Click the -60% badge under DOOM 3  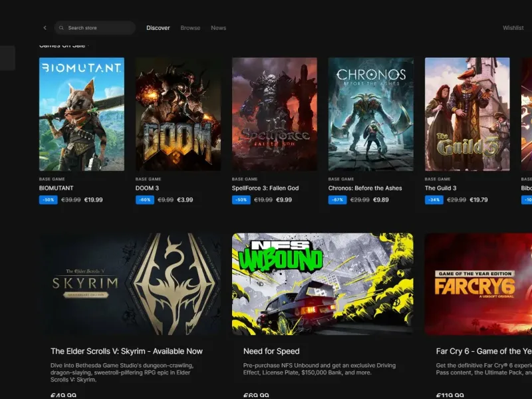coord(145,200)
